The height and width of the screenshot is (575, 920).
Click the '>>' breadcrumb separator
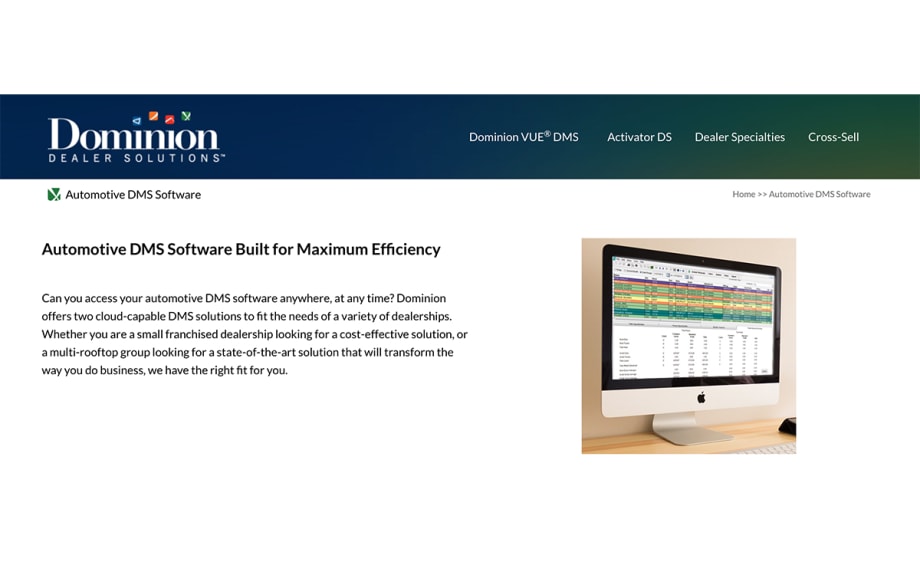[x=762, y=194]
